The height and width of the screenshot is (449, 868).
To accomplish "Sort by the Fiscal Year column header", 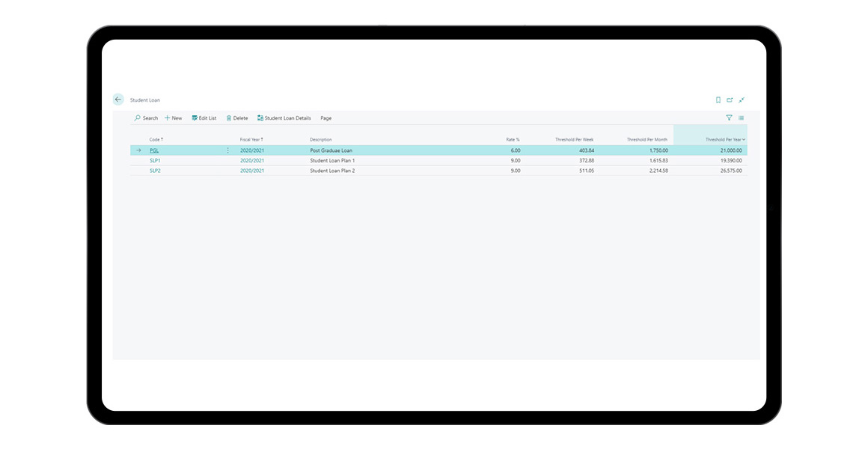I will [251, 140].
